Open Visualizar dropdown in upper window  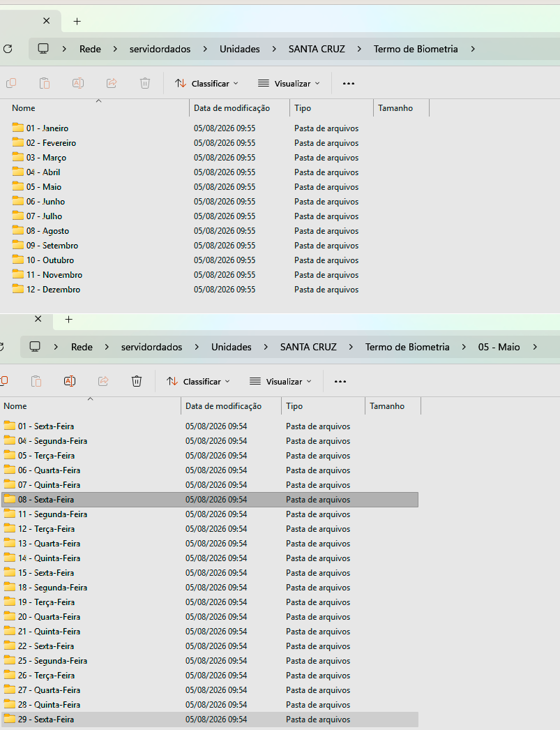pos(289,83)
